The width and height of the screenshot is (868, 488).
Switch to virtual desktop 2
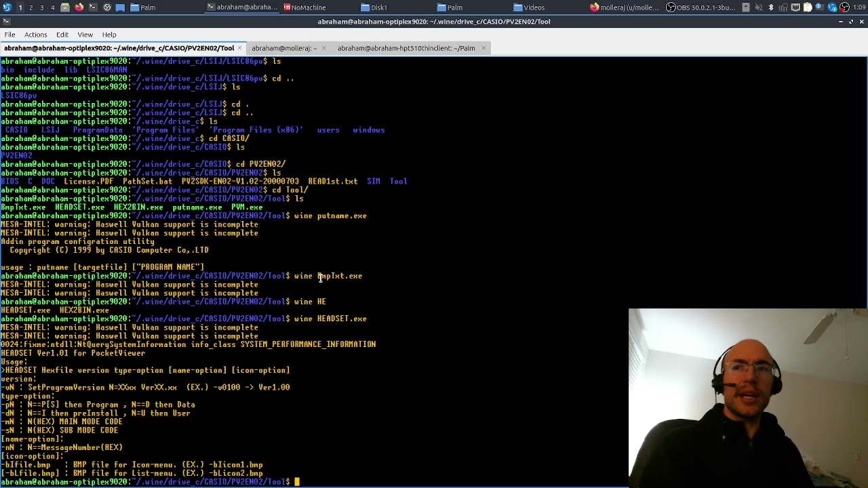tap(31, 7)
